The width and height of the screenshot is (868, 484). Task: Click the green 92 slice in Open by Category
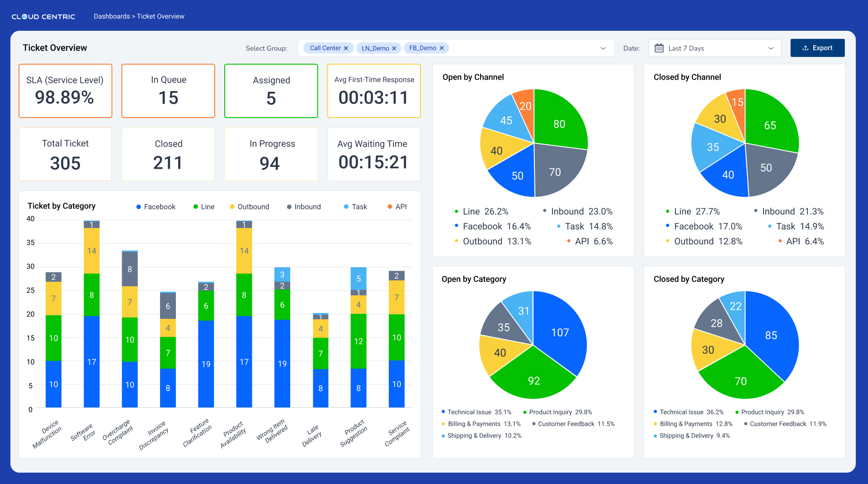click(534, 380)
